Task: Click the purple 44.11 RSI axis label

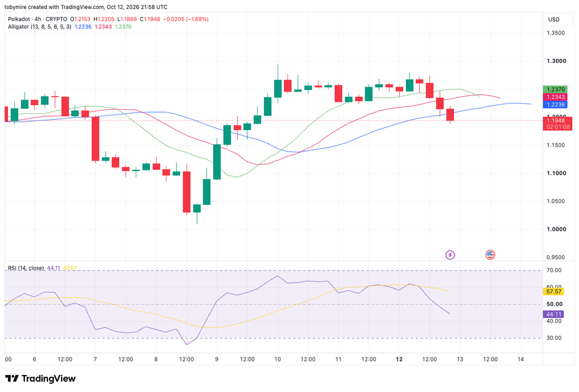Action: [553, 314]
